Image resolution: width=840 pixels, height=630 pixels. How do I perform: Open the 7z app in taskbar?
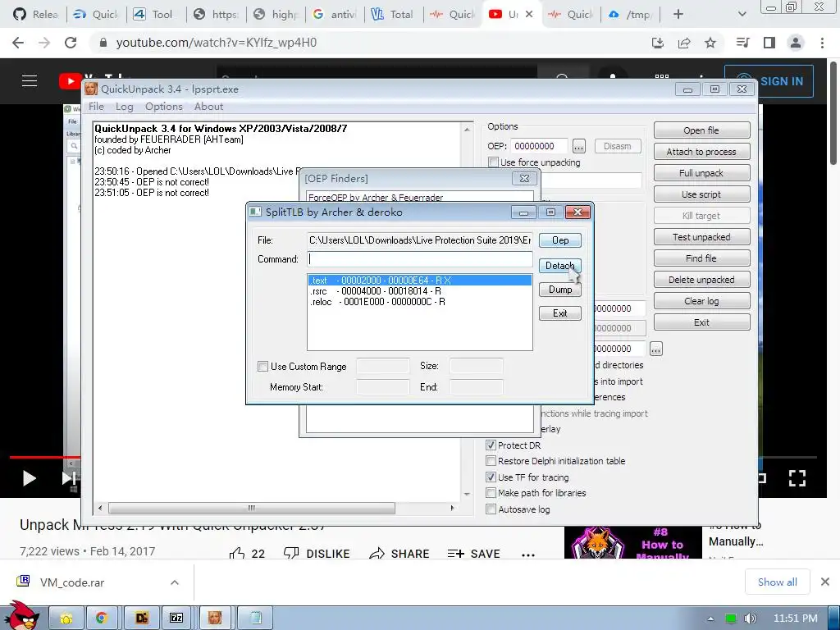pyautogui.click(x=176, y=619)
